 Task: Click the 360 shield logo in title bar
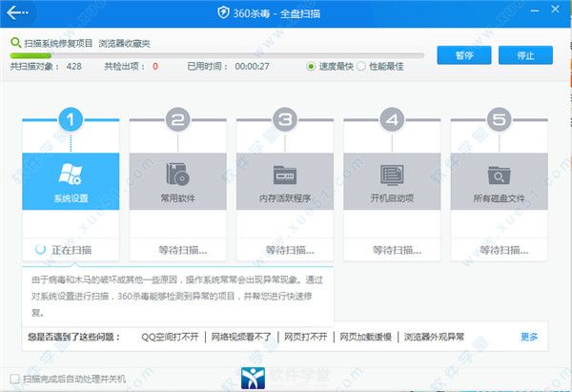coord(223,13)
